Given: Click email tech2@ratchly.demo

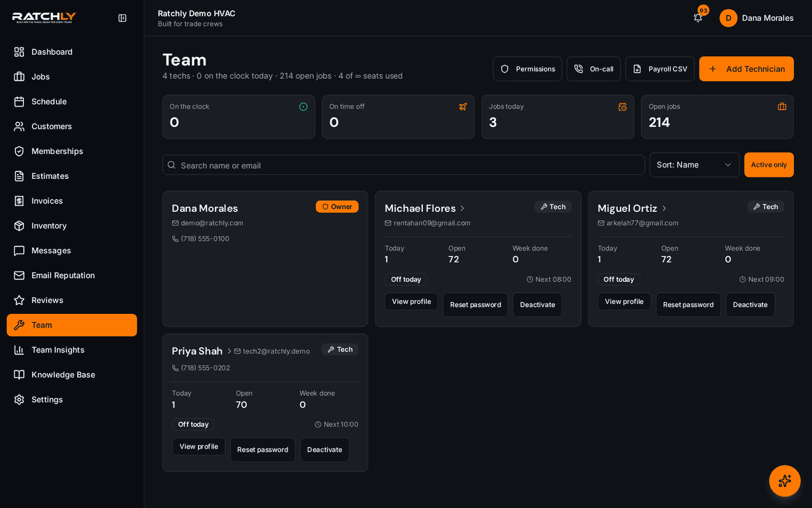Looking at the screenshot, I should tap(276, 351).
